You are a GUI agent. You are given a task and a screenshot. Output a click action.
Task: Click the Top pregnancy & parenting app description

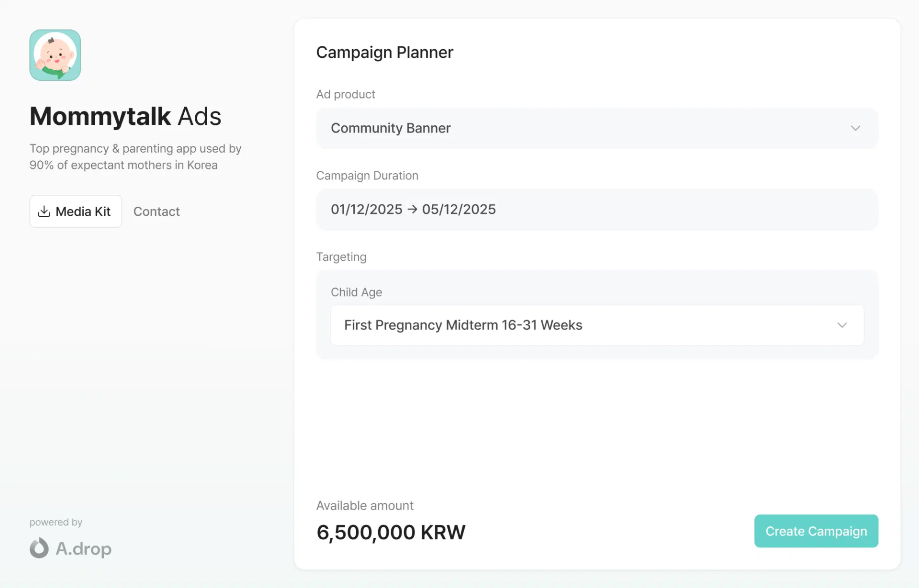(x=135, y=157)
